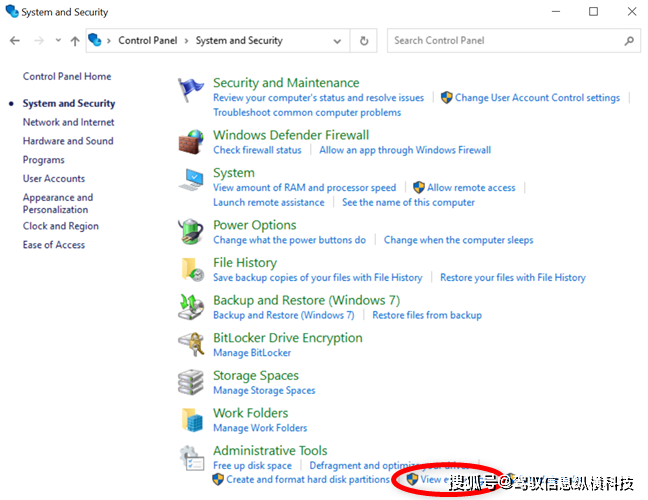This screenshot has height=500, width=648.
Task: Click Review your computer's status link
Action: 319,98
